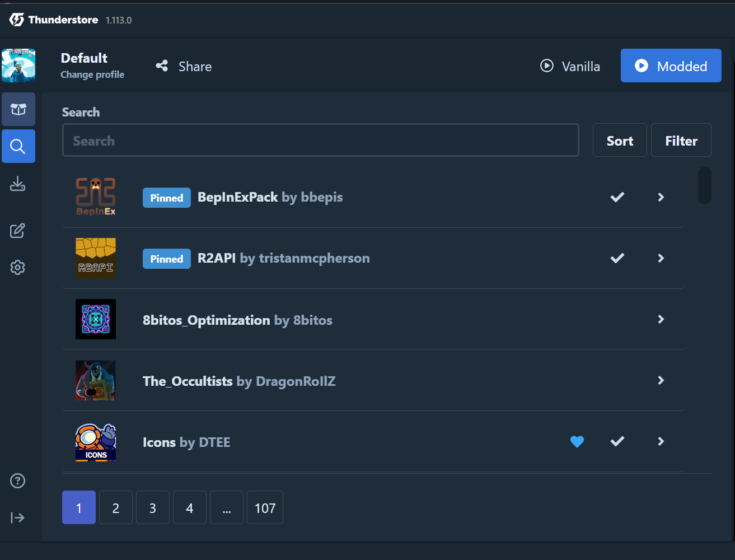Open the downloads icon in sidebar
Viewport: 735px width, 560px height.
(18, 184)
